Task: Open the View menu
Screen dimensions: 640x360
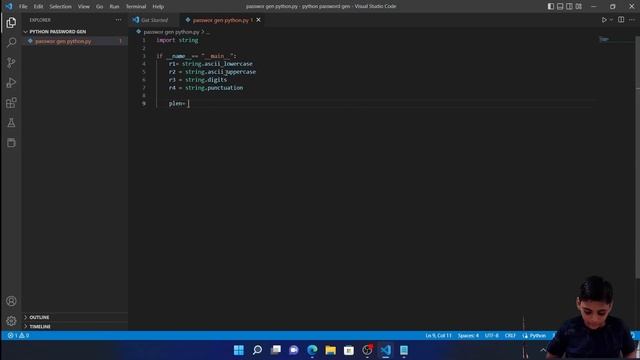Action: click(84, 7)
